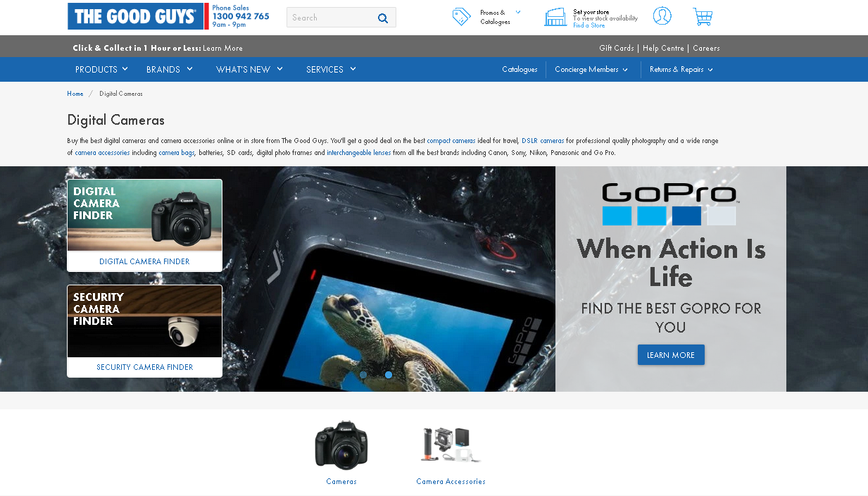Click the When Action Is Life headline

[671, 263]
